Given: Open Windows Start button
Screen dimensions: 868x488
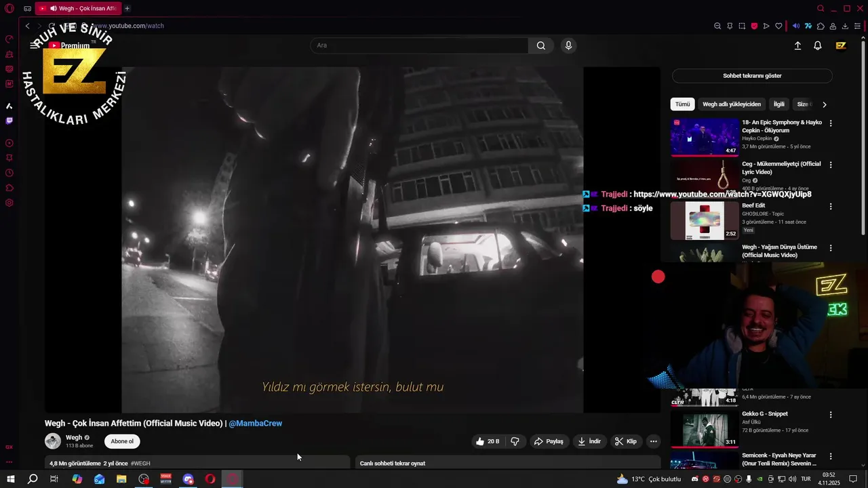Looking at the screenshot, I should (x=11, y=479).
